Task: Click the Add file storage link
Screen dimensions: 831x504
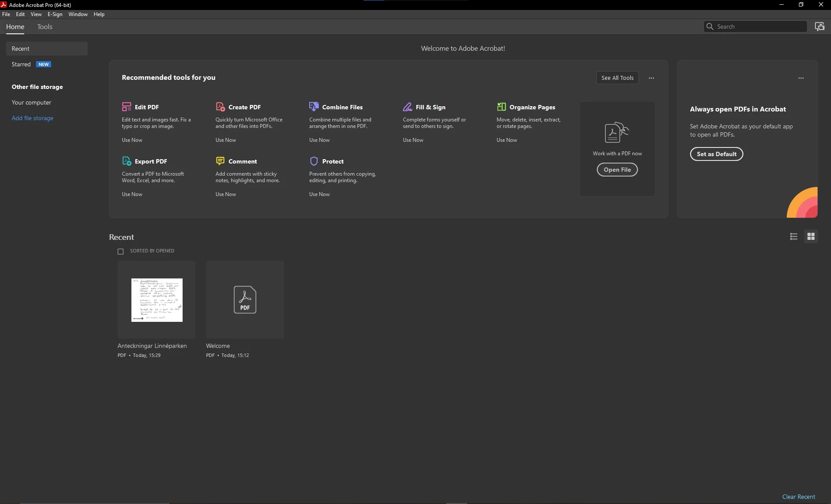Action: click(x=33, y=118)
